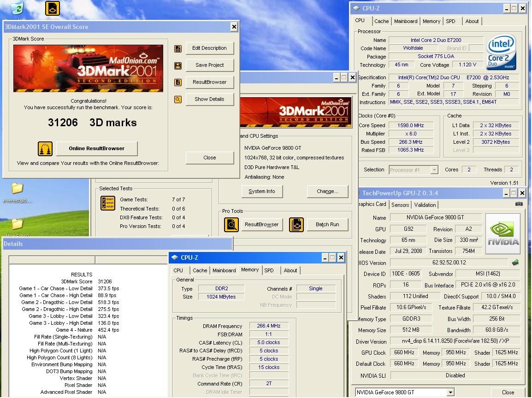Select the Sensors tab in GPU-Z
The width and height of the screenshot is (532, 398).
400,205
